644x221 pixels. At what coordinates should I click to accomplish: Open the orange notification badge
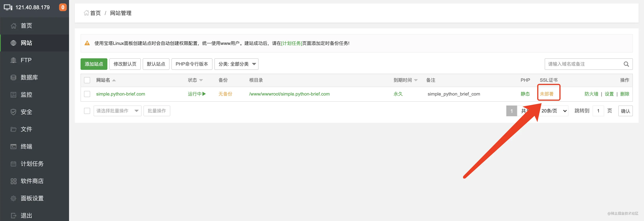pyautogui.click(x=63, y=7)
